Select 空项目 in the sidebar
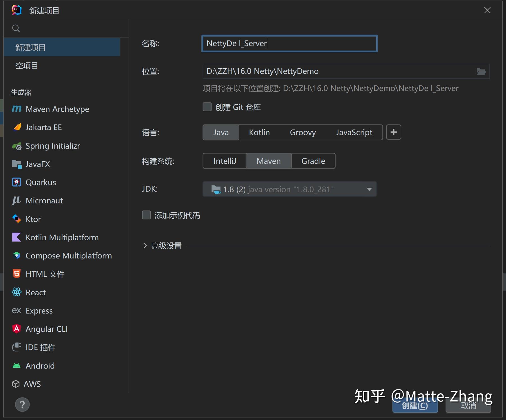506x420 pixels. (x=62, y=65)
